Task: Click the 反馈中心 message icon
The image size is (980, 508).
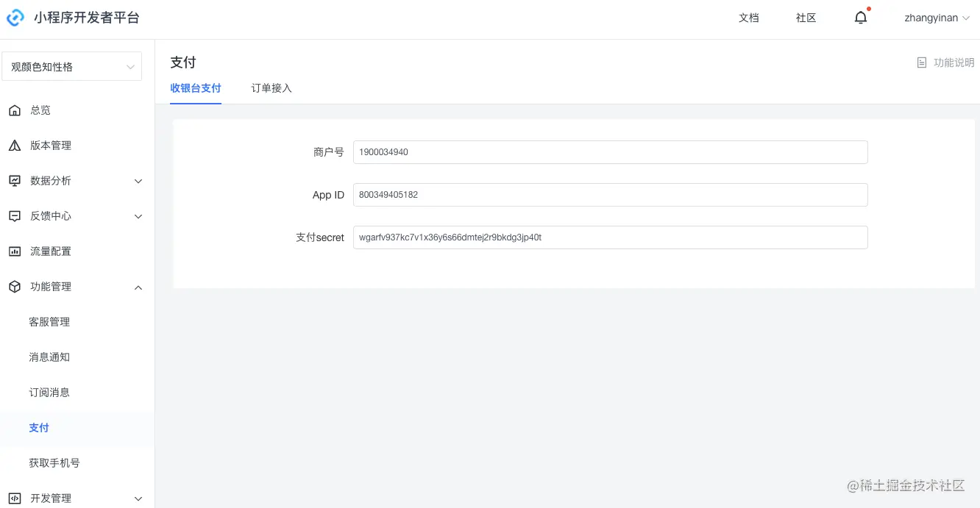Action: click(x=15, y=216)
